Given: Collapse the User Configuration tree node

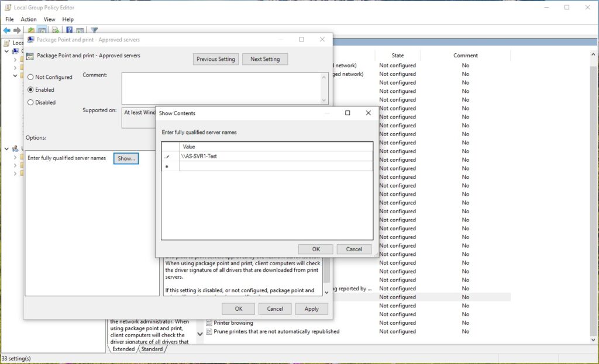Looking at the screenshot, I should [x=7, y=148].
